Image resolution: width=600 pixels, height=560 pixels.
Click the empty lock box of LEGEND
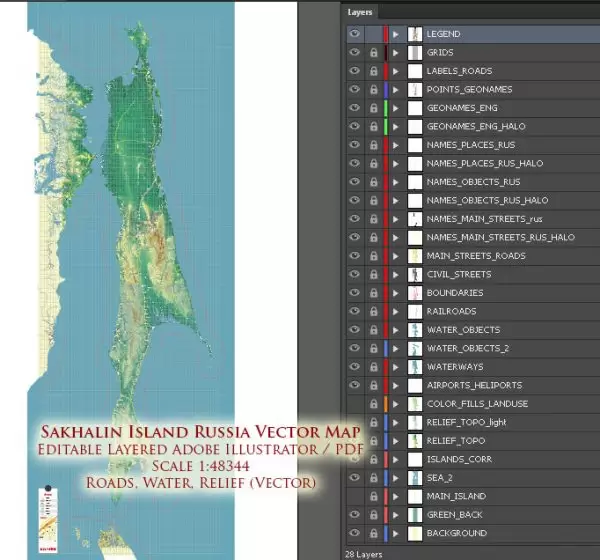[373, 34]
